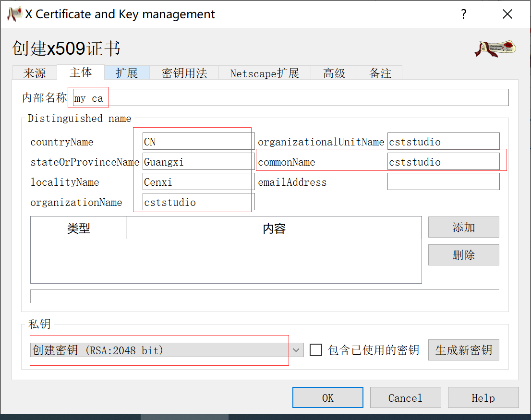Click the 内部名称 label
Screen dimensions: 531x420
pyautogui.click(x=44, y=97)
